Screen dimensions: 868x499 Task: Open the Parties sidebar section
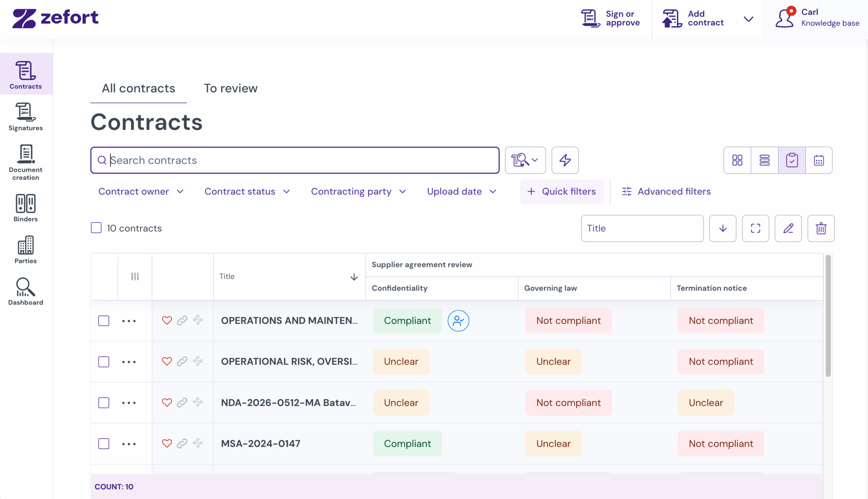coord(26,249)
